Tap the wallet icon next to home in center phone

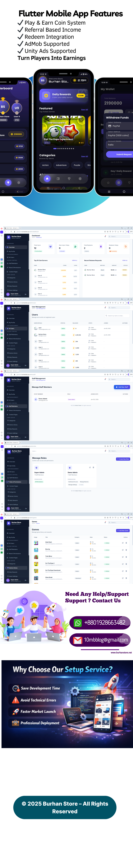pyautogui.click(x=58, y=179)
